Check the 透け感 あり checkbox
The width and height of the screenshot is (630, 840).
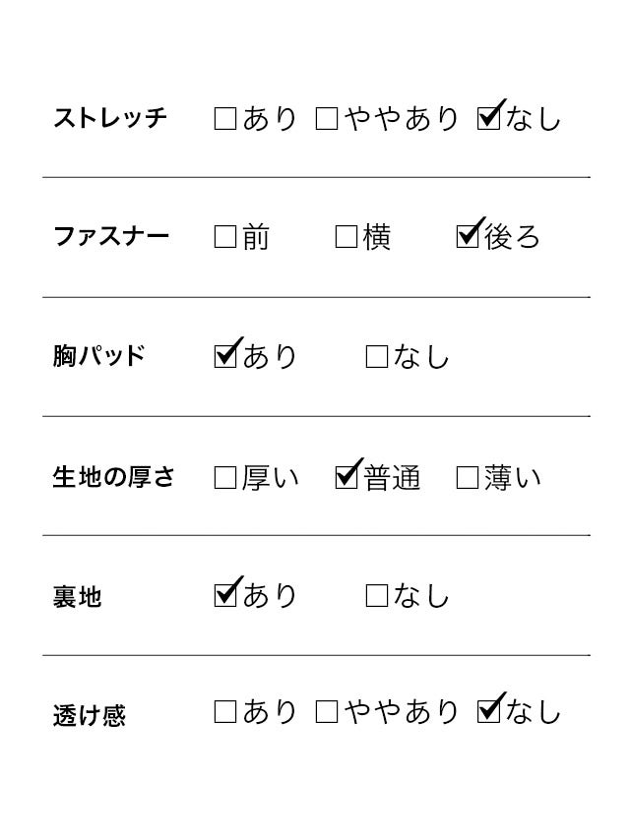click(224, 712)
